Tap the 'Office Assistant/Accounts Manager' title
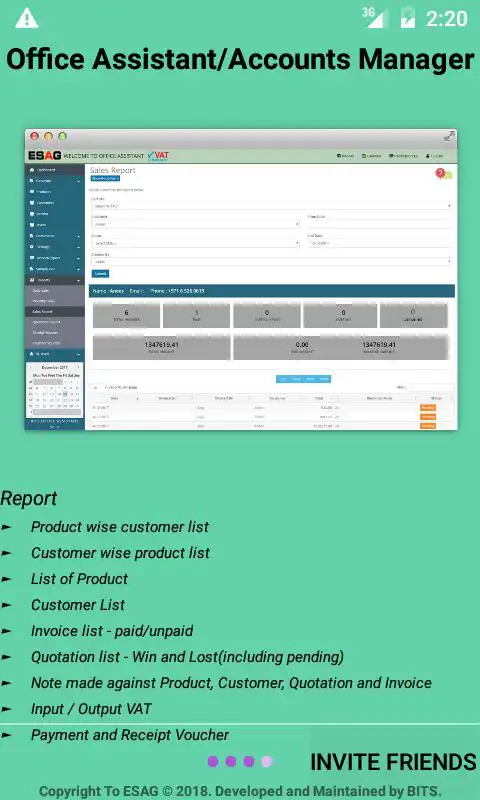 pyautogui.click(x=240, y=60)
